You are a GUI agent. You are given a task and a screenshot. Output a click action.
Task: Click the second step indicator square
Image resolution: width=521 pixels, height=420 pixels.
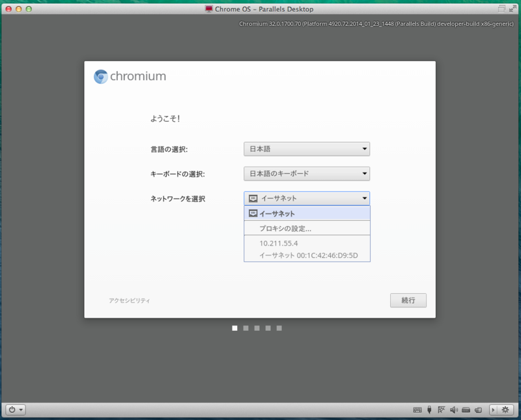(246, 328)
